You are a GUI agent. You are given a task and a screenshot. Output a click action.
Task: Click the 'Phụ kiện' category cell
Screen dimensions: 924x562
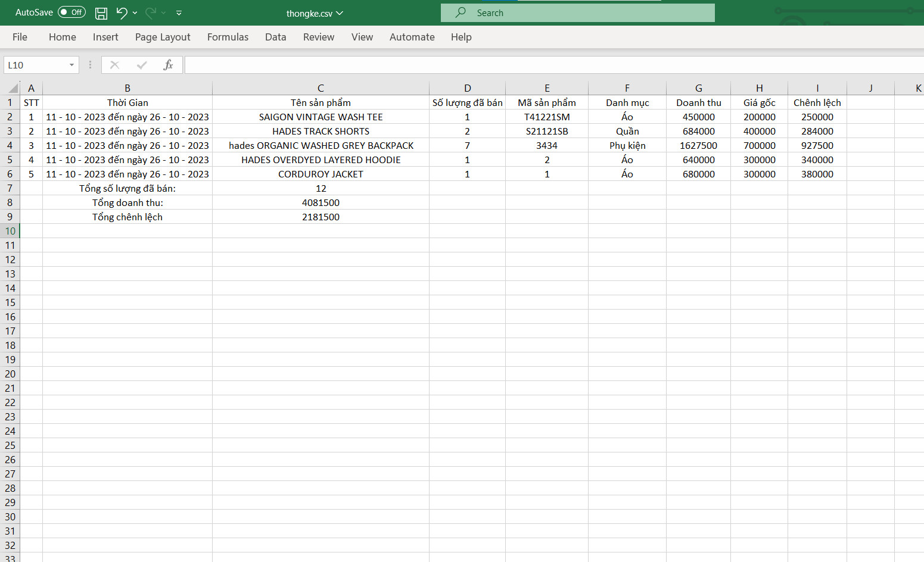[x=627, y=145]
